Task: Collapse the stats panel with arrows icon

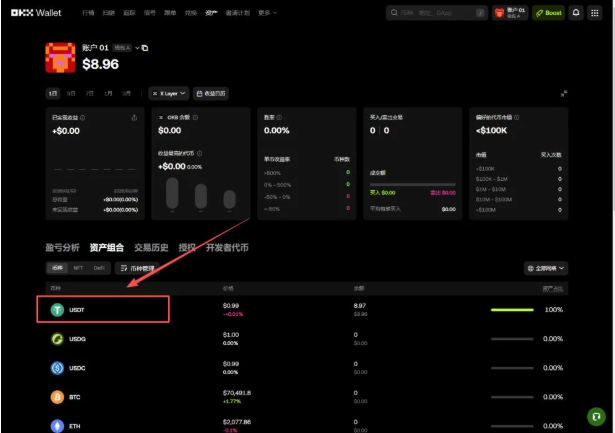Action: coord(564,93)
